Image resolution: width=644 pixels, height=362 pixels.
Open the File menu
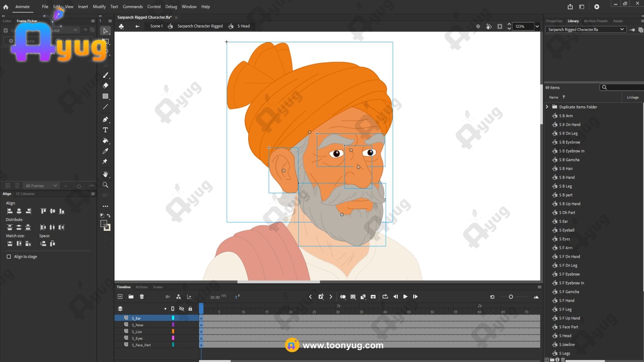pos(45,7)
